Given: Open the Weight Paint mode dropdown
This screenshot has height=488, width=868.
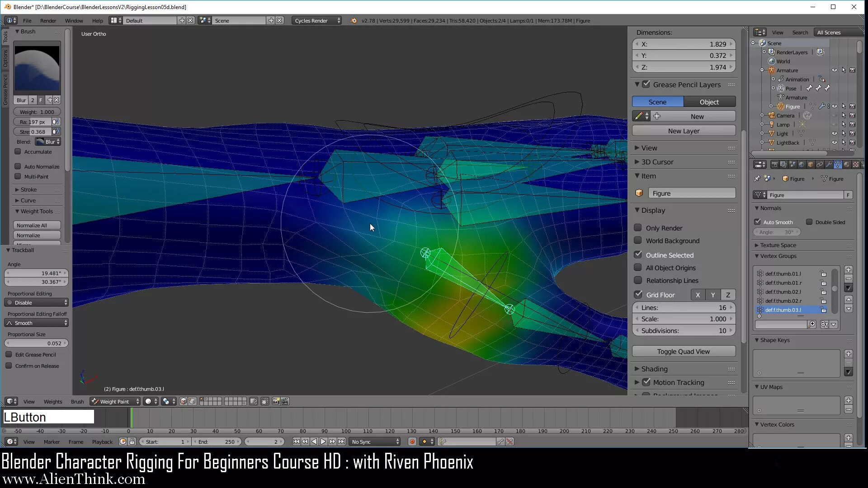Looking at the screenshot, I should (115, 402).
